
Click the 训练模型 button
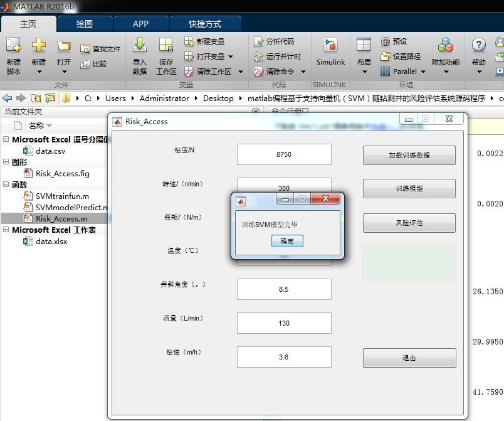pyautogui.click(x=409, y=188)
